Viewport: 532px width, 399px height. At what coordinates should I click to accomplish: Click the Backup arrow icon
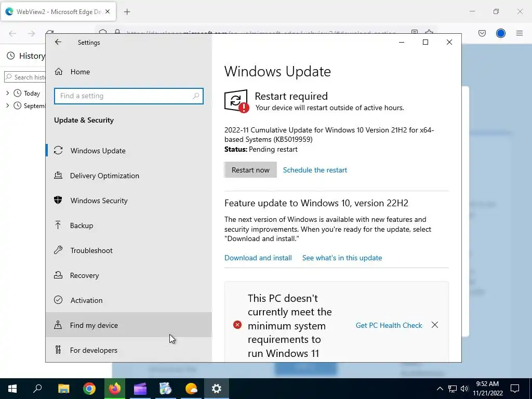[x=58, y=225]
